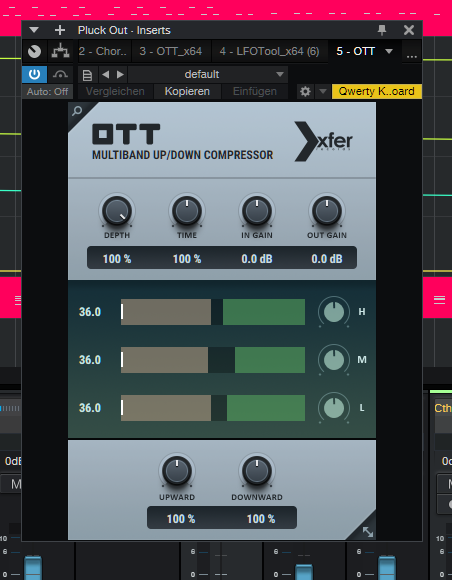The width and height of the screenshot is (452, 580).
Task: Click the Upward 100 % value
Action: pyautogui.click(x=181, y=519)
